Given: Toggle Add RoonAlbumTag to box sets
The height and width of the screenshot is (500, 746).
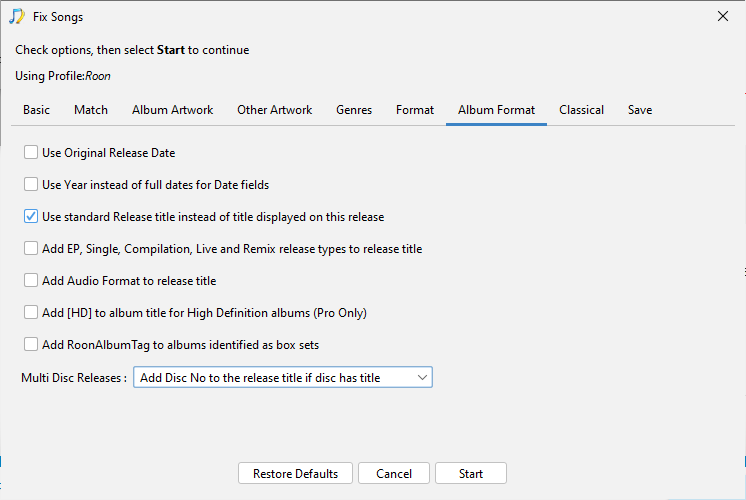Looking at the screenshot, I should tap(31, 345).
